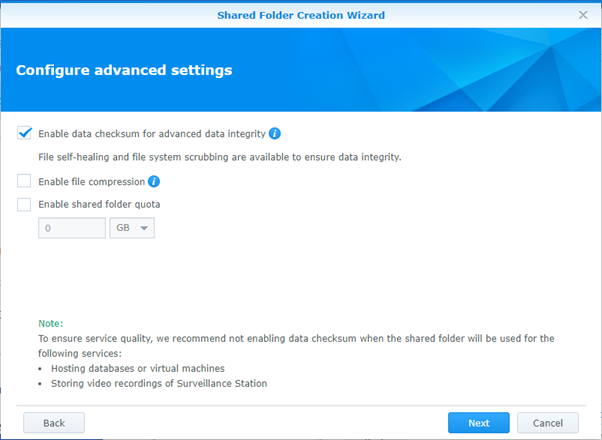Click the Surveillance Station recordings bullet

(157, 384)
